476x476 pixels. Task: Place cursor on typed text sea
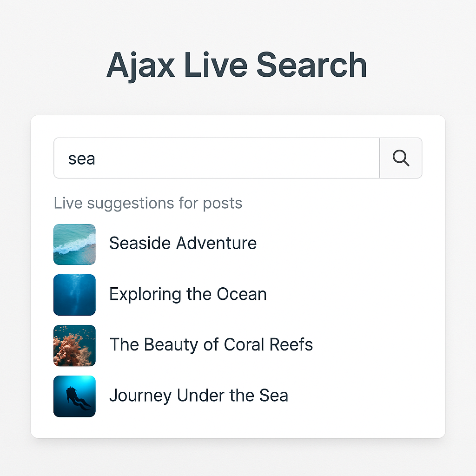82,159
